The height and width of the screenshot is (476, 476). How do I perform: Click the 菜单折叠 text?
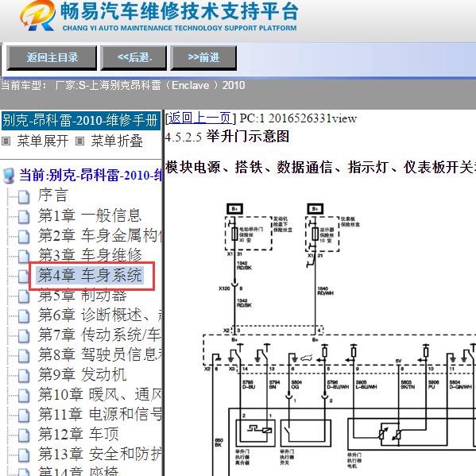click(117, 141)
